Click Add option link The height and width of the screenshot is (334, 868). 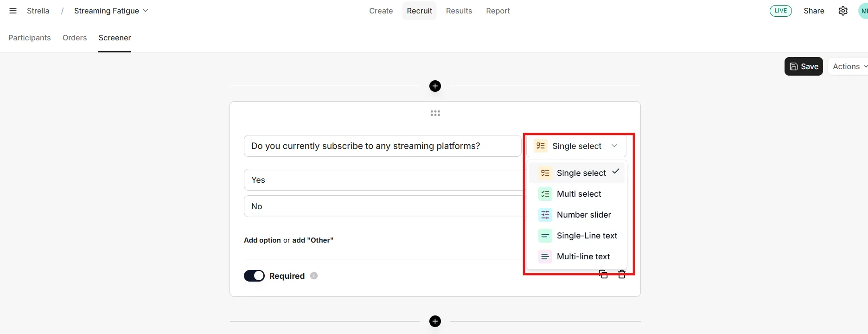[262, 240]
